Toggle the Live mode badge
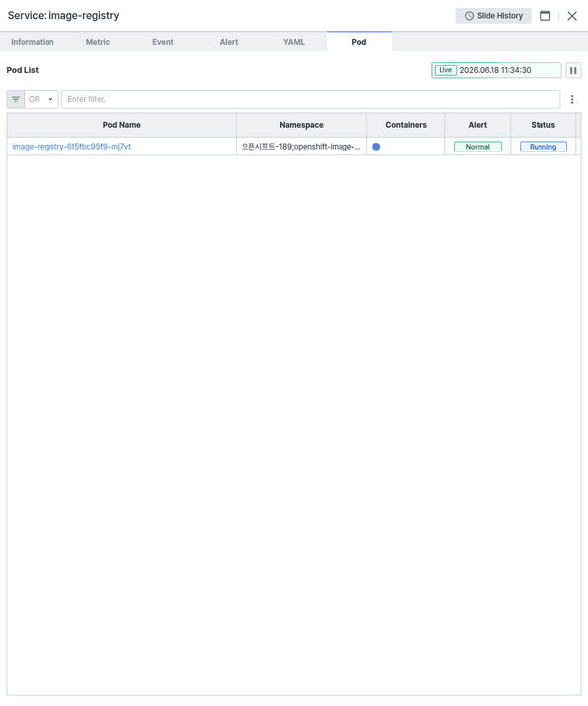The width and height of the screenshot is (588, 706). (445, 70)
